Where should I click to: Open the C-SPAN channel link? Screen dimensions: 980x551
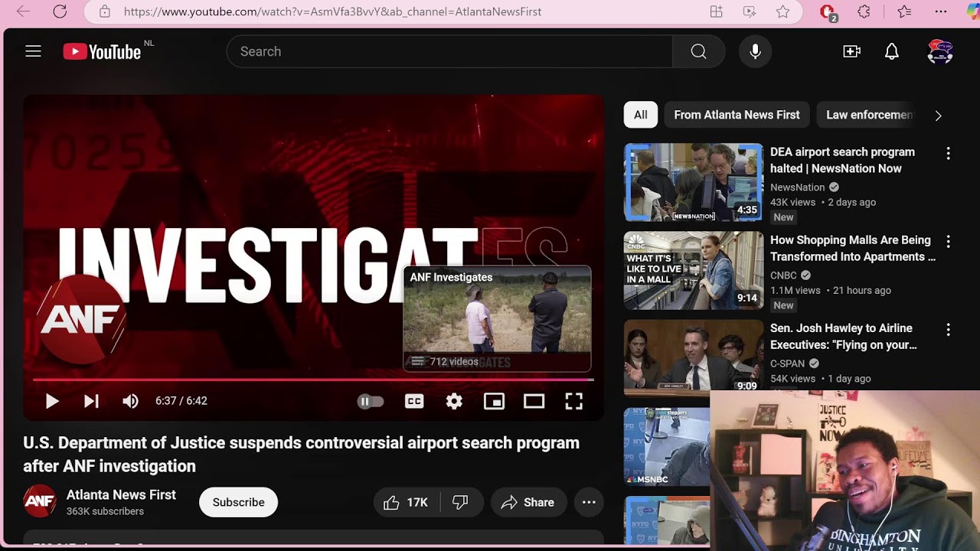click(x=787, y=364)
